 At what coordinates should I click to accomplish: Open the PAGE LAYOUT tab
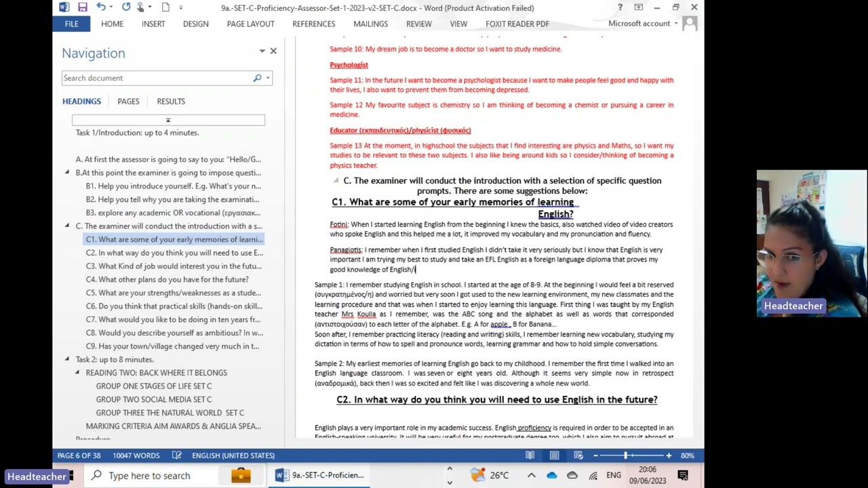[x=250, y=24]
